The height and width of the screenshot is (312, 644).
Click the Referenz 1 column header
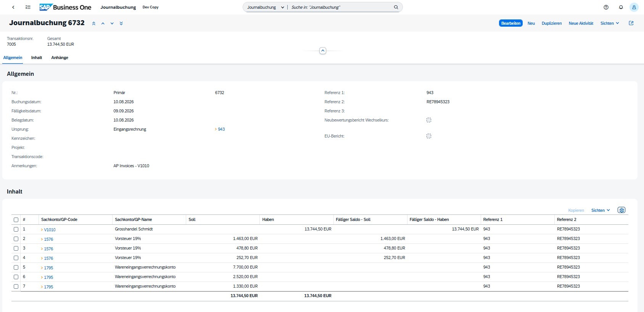click(517, 220)
